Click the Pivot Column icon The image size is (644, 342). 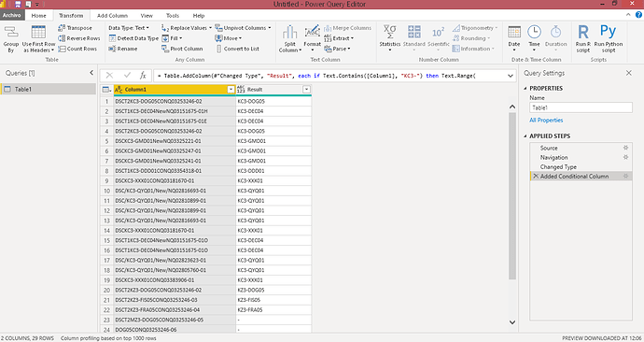coord(165,49)
